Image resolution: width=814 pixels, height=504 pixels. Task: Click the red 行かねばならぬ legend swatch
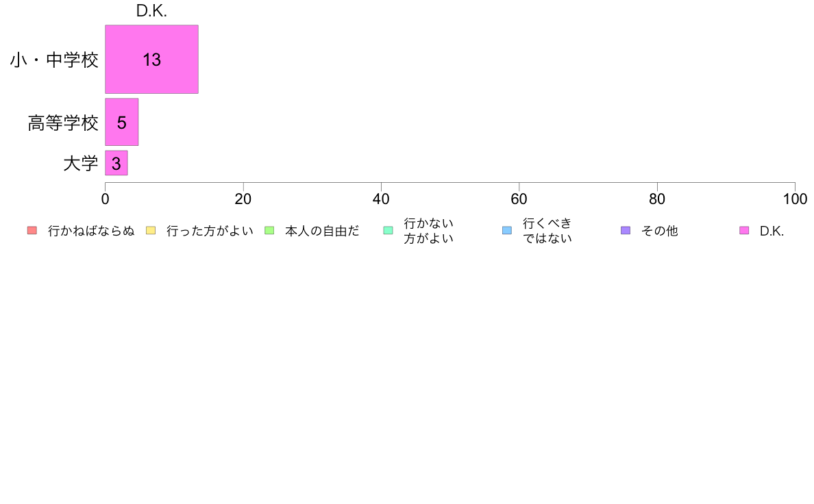(32, 231)
